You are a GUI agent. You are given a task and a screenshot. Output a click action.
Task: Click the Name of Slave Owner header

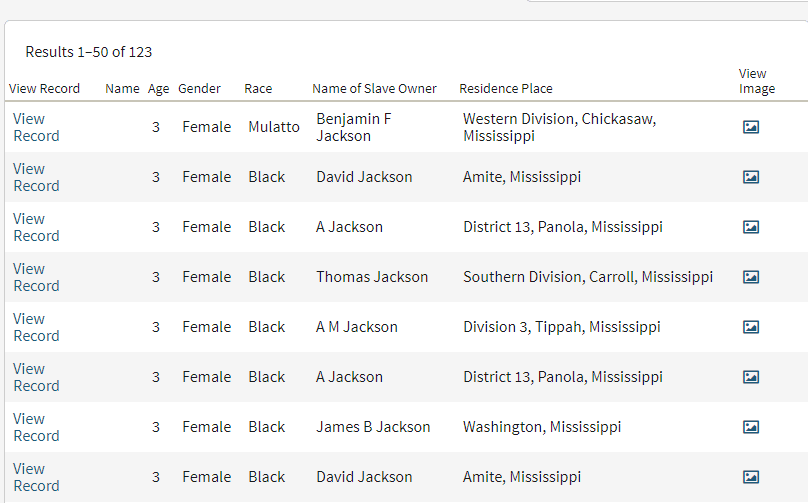[374, 89]
